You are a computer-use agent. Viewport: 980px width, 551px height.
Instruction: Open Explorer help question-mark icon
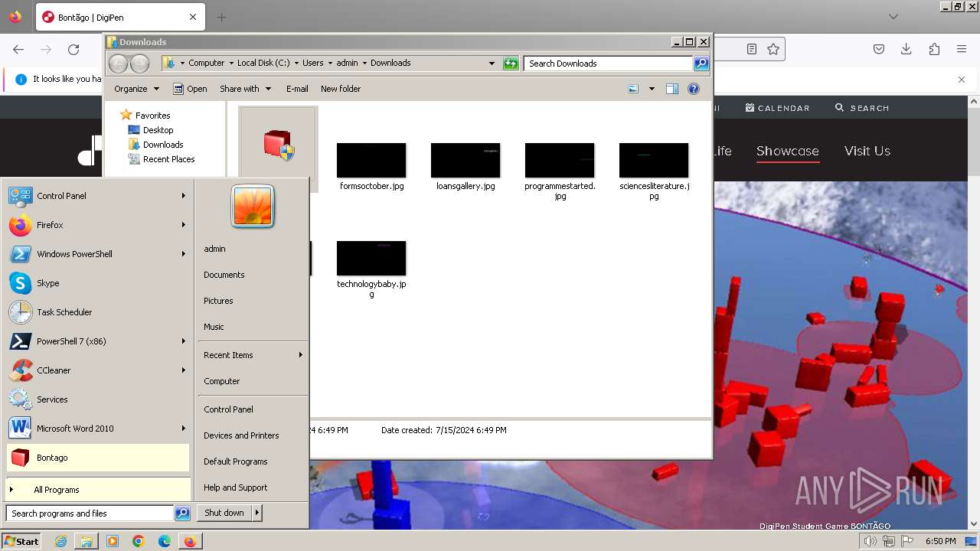694,89
